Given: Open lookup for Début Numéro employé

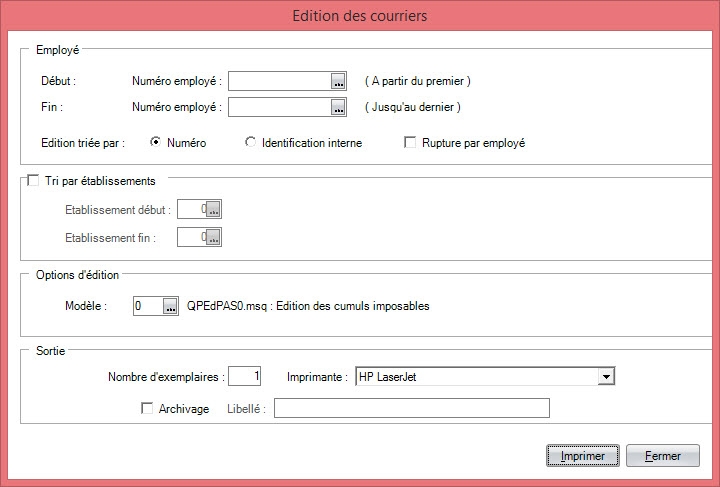Looking at the screenshot, I should pos(338,82).
